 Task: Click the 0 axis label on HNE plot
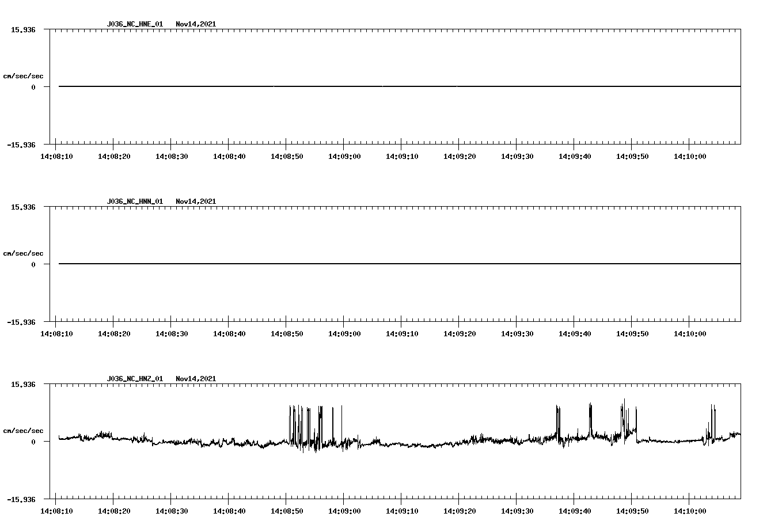click(33, 87)
